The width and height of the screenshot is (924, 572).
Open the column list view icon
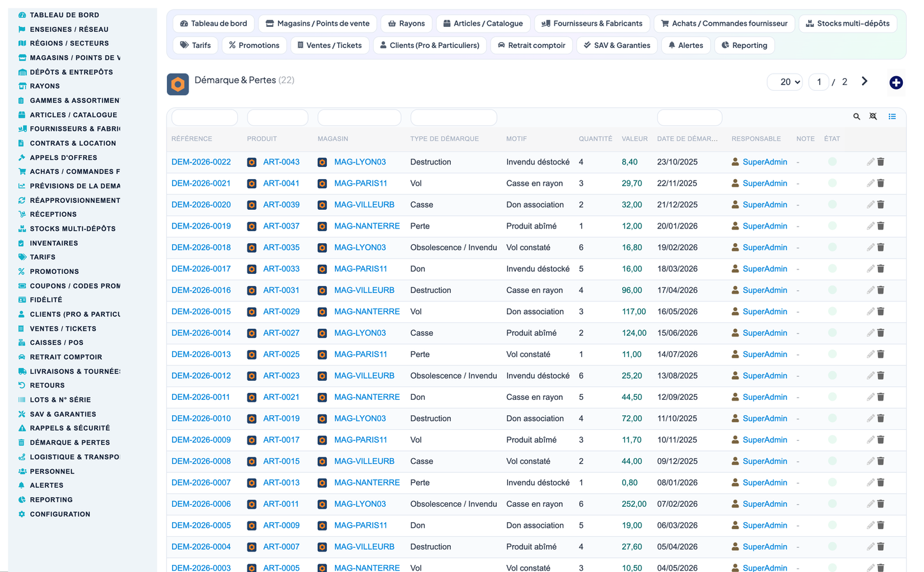[892, 116]
